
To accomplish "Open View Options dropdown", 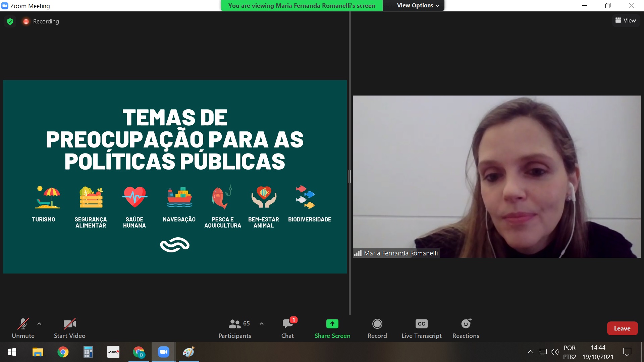I will point(418,5).
